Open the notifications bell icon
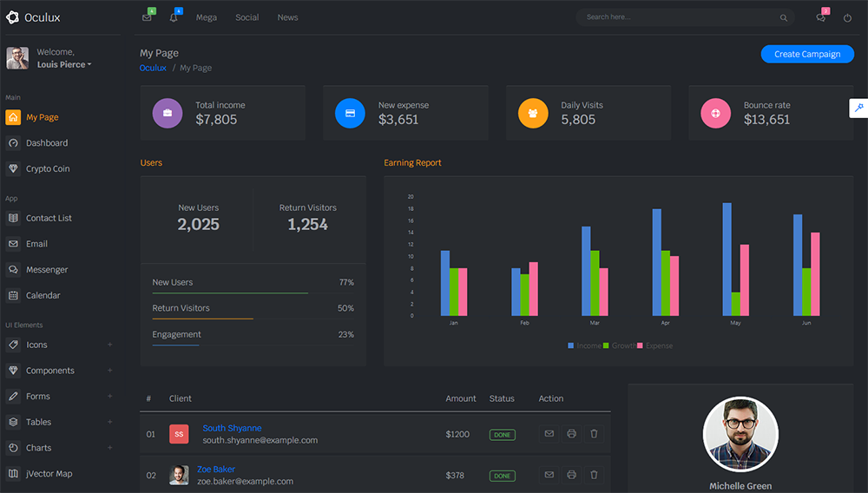The image size is (868, 493). (174, 18)
